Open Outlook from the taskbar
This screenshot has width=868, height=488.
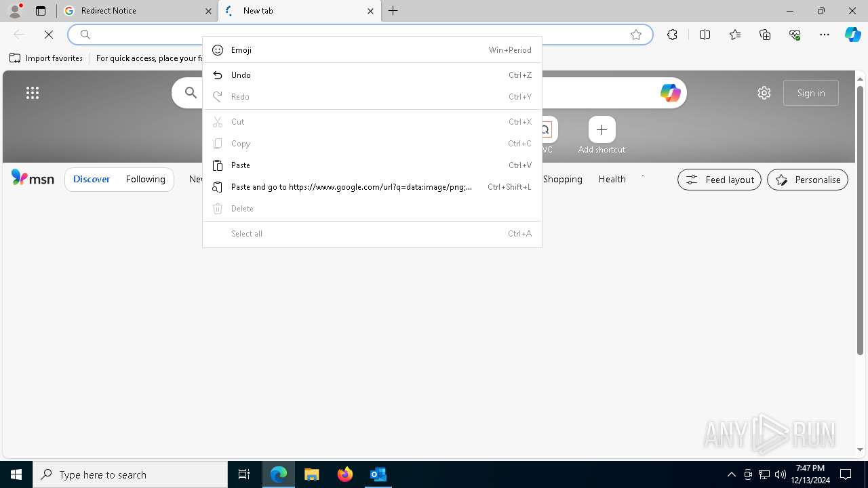click(378, 474)
